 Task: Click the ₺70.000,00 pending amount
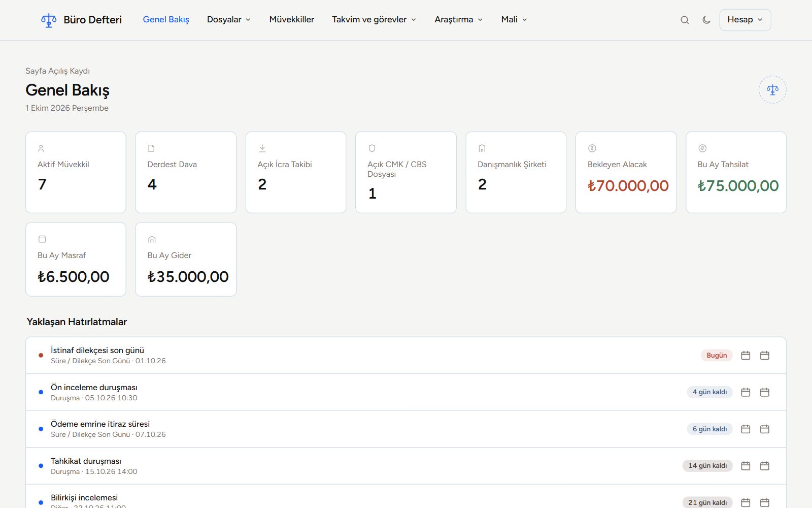click(628, 186)
